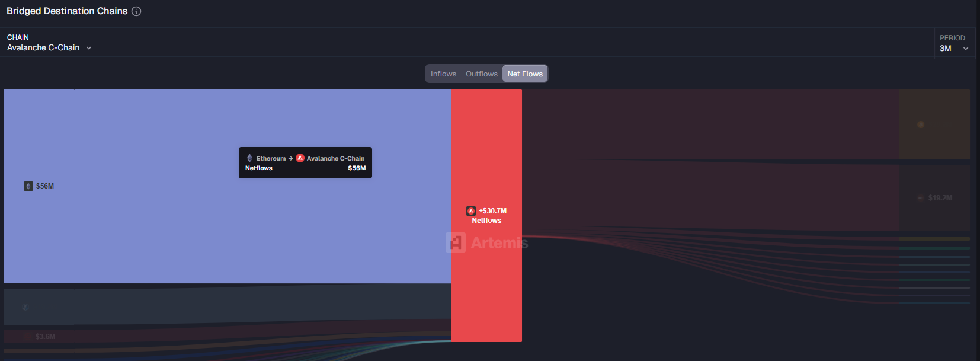The width and height of the screenshot is (980, 361).
Task: Click the Bridged Destination Chains title
Action: point(67,11)
